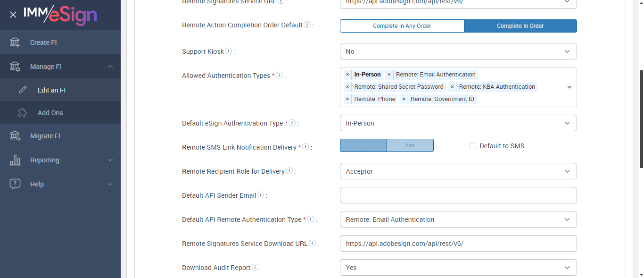Click info icon beside Download Audit Report

pos(255,267)
